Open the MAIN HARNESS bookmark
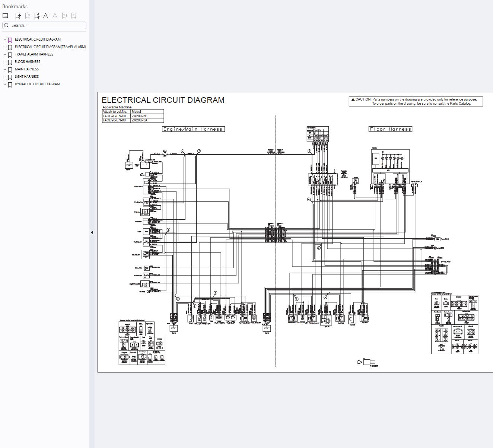Screen dimensions: 493x448 [27, 69]
